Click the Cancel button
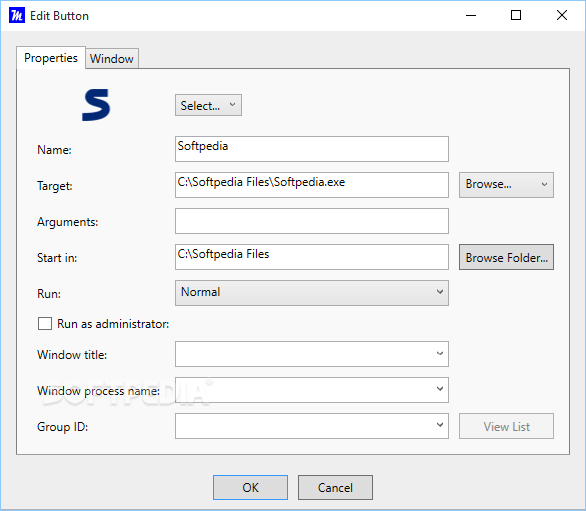Screen dimensions: 586x511 point(335,487)
